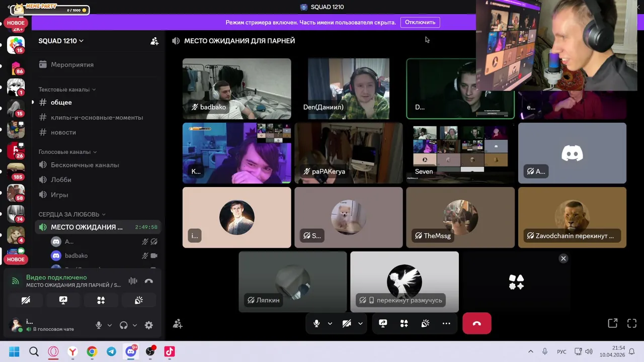Select Ляпкин participant tile
Image resolution: width=644 pixels, height=362 pixels.
[x=292, y=282]
